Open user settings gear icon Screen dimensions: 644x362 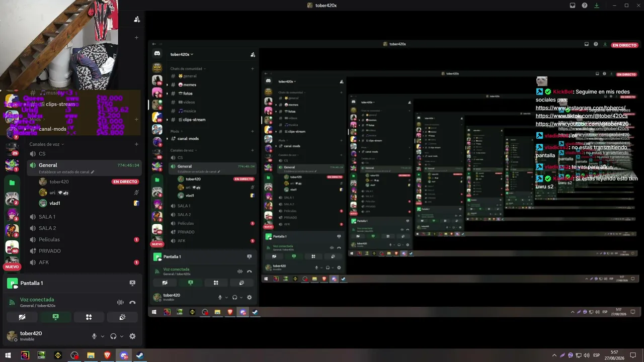click(132, 336)
